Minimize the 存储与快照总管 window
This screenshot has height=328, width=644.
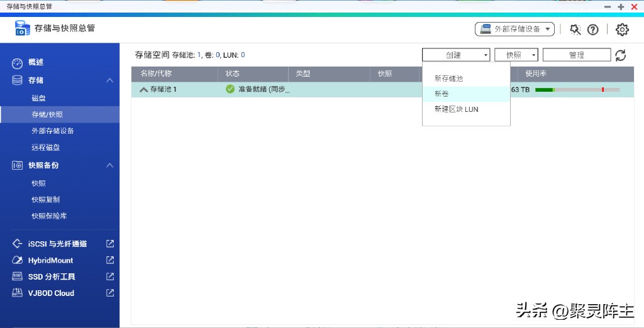(608, 7)
